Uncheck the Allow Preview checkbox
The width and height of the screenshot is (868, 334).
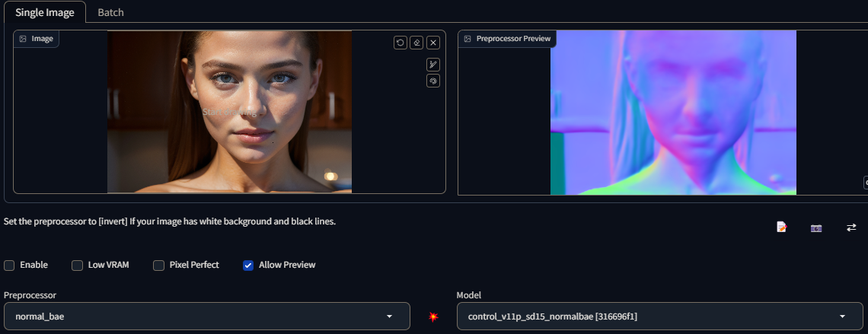(x=248, y=266)
